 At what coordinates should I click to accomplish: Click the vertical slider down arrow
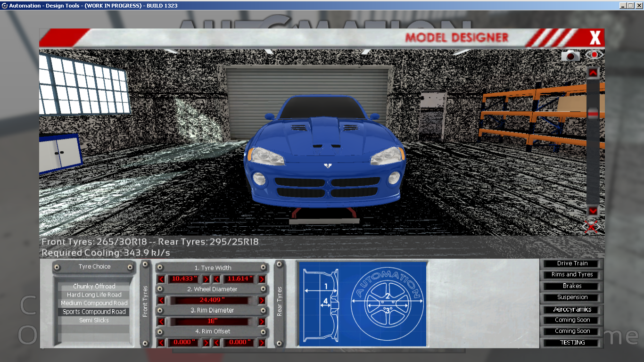click(x=593, y=211)
